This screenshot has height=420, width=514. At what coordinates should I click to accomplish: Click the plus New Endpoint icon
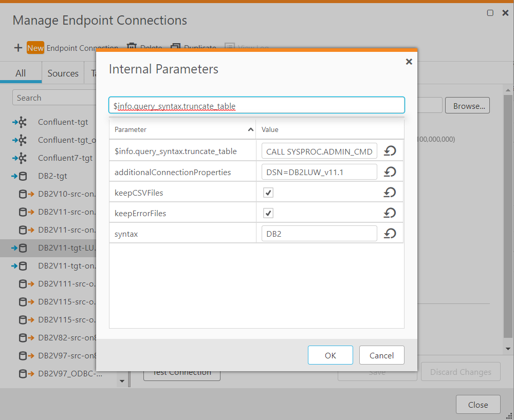(x=18, y=48)
